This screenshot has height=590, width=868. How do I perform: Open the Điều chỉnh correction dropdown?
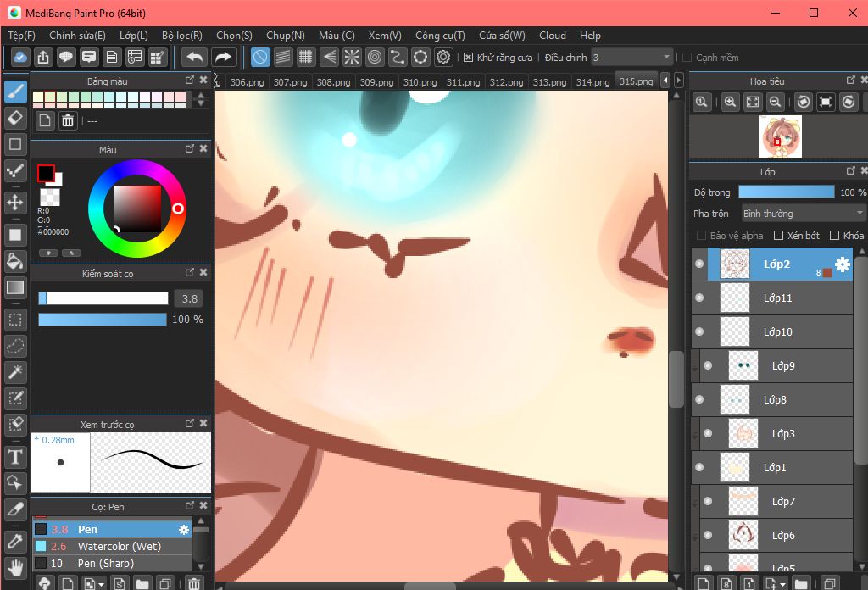[x=632, y=58]
